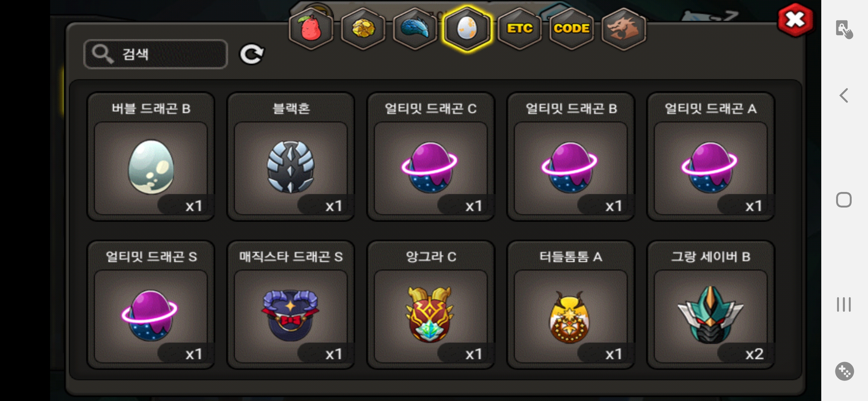Pick the 블랙혼 spiked egg
868x401 pixels.
click(291, 157)
